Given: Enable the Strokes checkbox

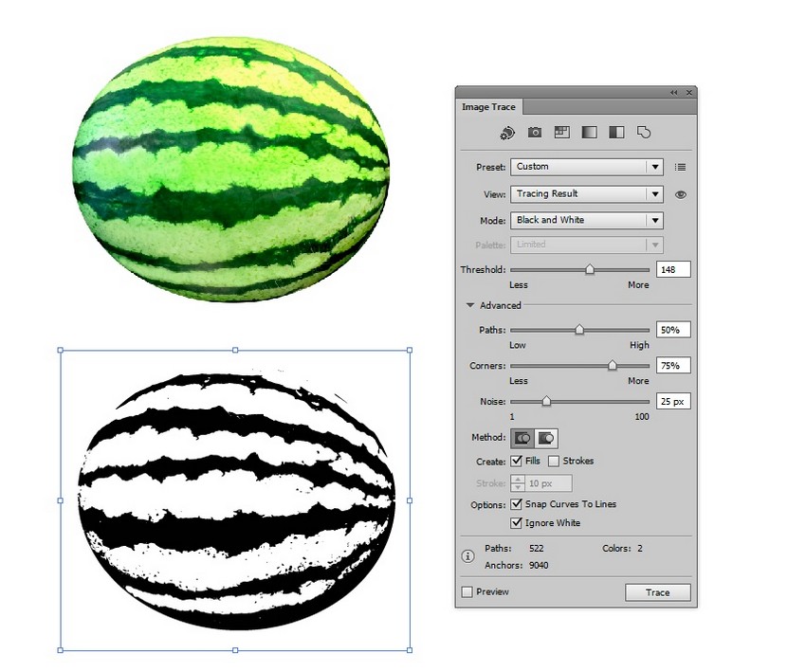Looking at the screenshot, I should (x=554, y=462).
